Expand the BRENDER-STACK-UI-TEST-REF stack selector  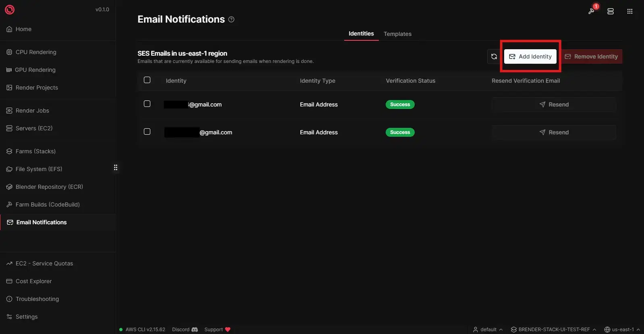click(553, 330)
